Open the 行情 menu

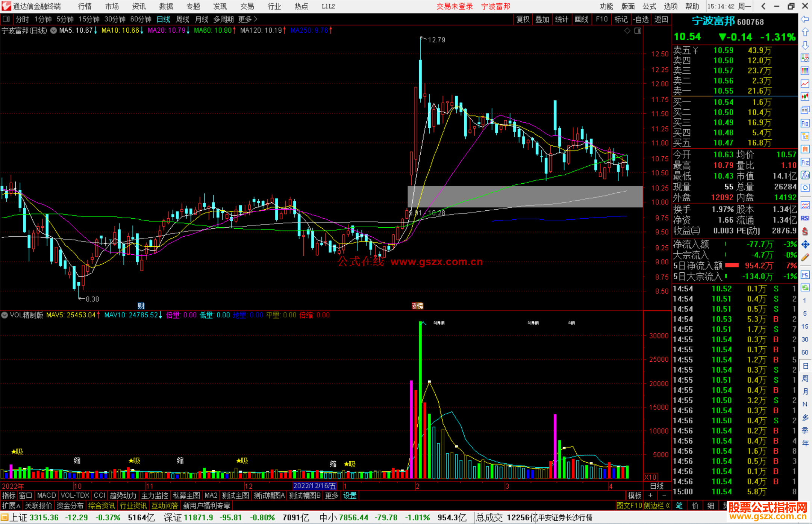tap(85, 6)
